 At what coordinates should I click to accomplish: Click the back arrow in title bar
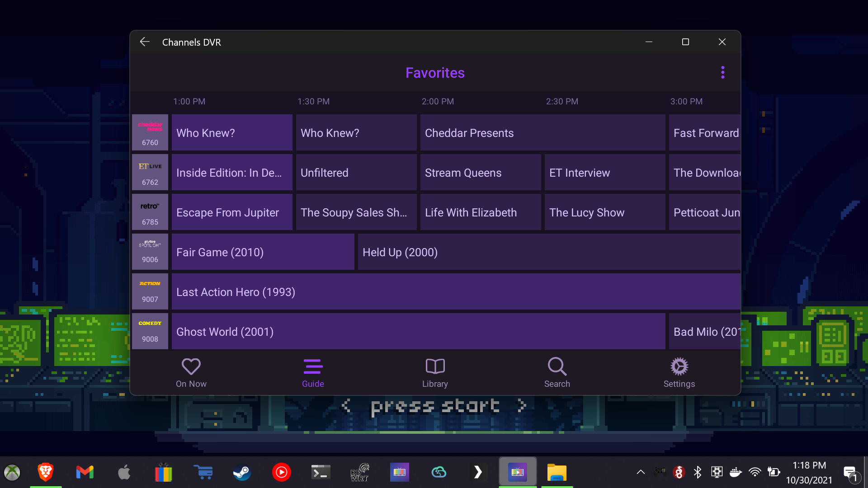click(x=145, y=42)
